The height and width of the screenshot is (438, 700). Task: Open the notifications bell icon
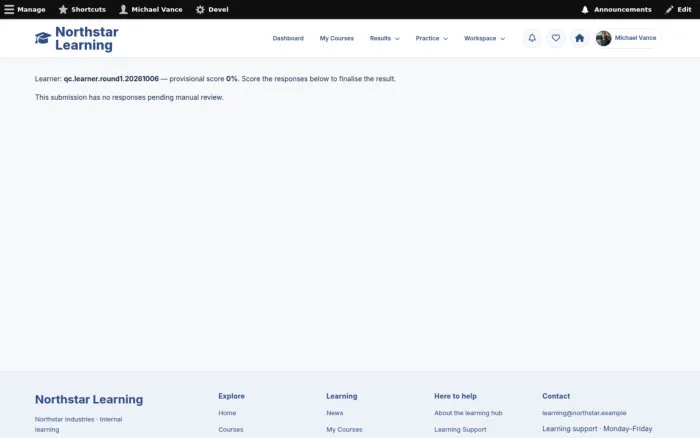pos(532,38)
